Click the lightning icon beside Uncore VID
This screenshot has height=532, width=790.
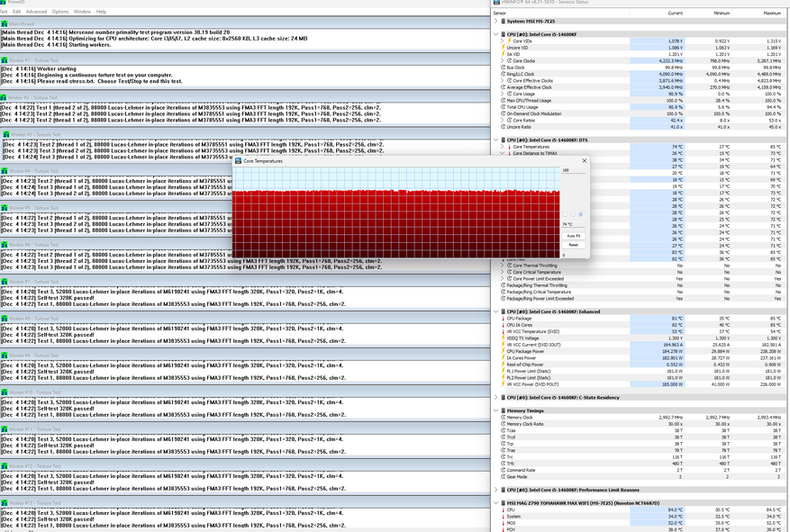(x=503, y=48)
